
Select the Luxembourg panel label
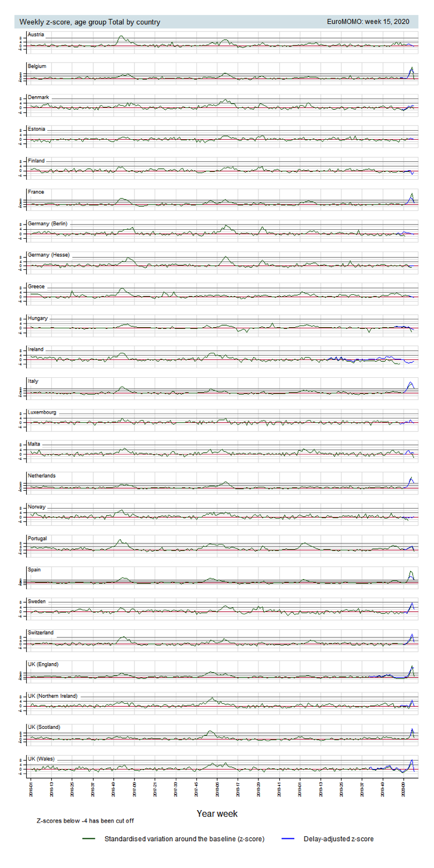pyautogui.click(x=42, y=413)
